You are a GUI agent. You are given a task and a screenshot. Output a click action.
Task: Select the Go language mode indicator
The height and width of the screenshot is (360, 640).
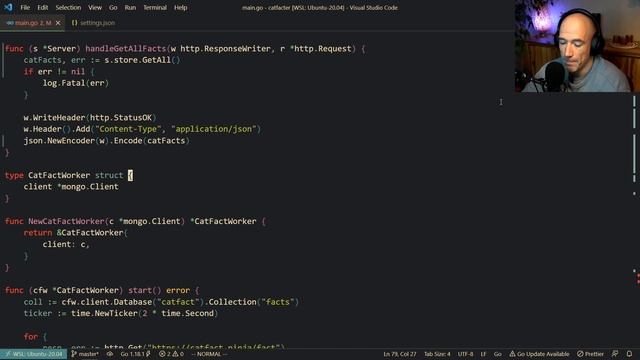point(498,354)
